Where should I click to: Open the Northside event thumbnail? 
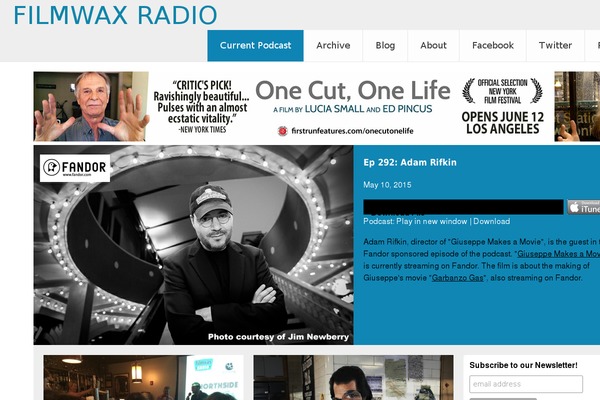(143, 377)
